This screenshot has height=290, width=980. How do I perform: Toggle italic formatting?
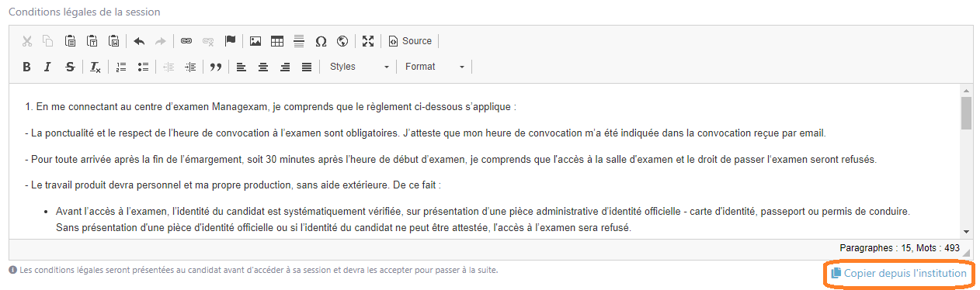47,67
